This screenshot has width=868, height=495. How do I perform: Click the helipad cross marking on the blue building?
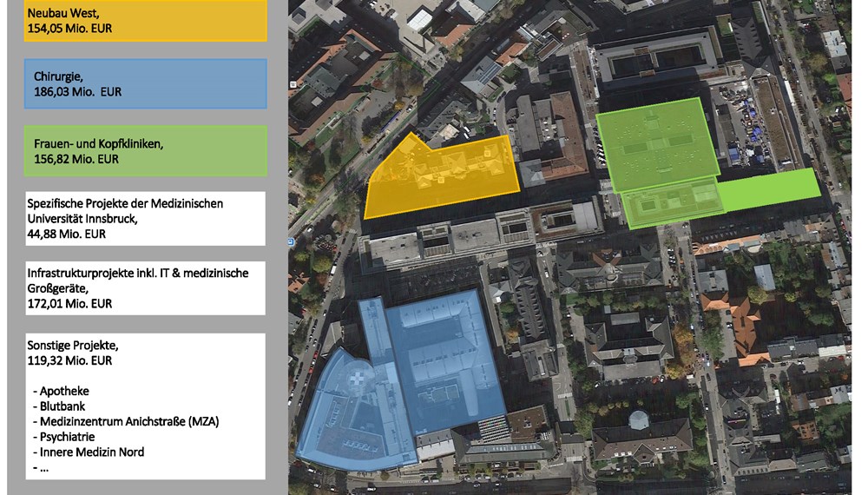click(357, 378)
